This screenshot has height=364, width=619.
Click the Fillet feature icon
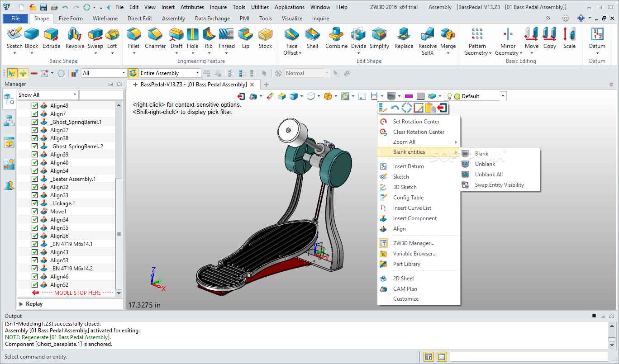click(x=133, y=38)
